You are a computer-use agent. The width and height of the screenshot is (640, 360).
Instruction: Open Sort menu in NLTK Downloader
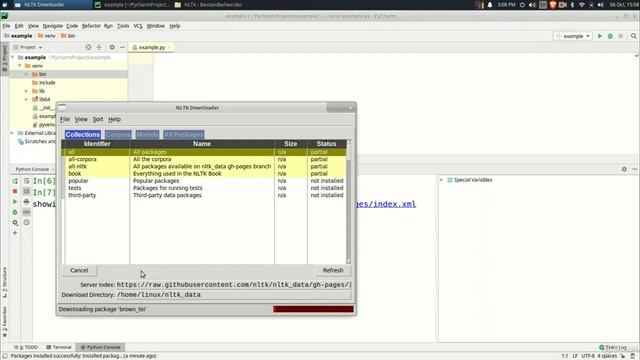point(98,119)
